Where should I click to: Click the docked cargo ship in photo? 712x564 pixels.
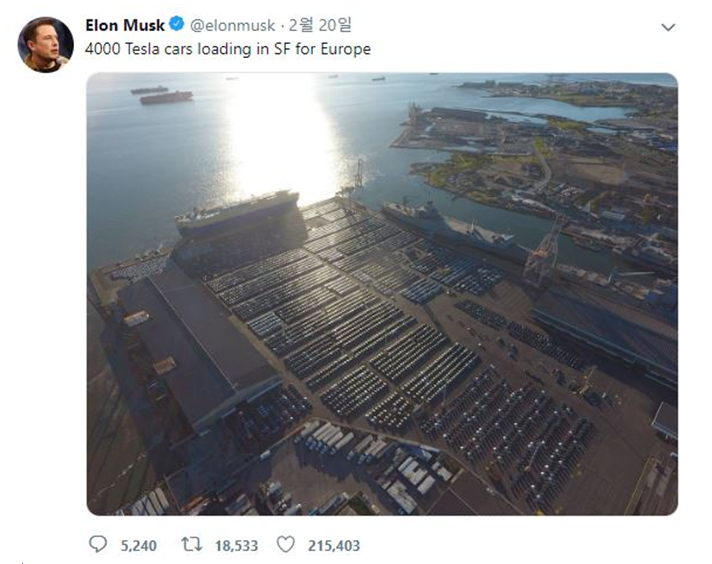coord(237,210)
